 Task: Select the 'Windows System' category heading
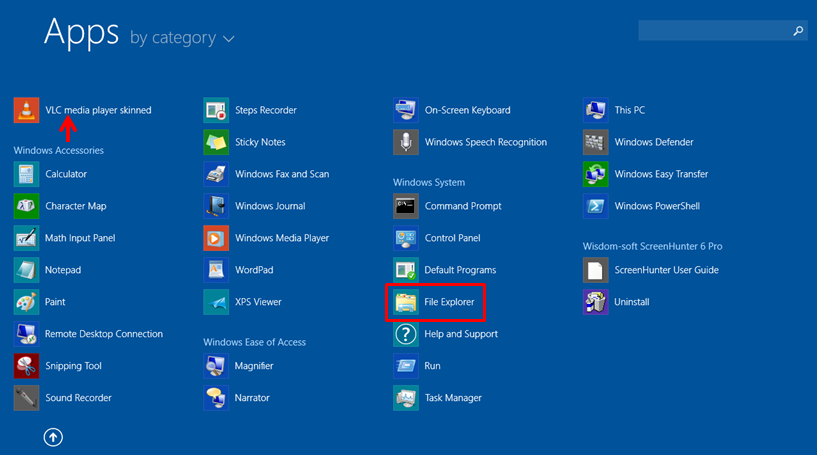tap(429, 182)
